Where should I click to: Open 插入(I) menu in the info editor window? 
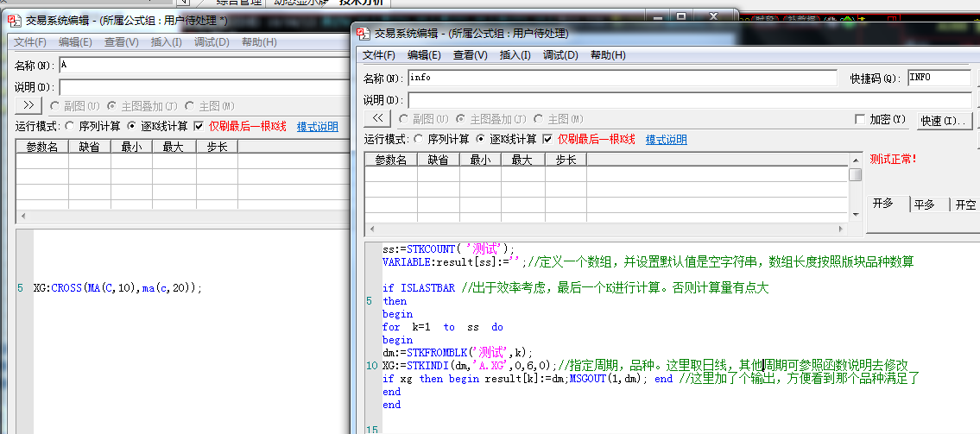coord(515,55)
